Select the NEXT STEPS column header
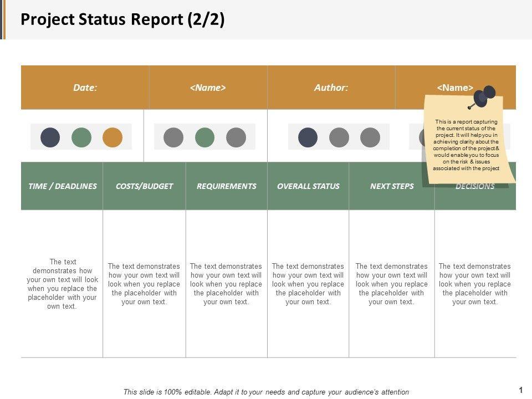The height and width of the screenshot is (399, 532). [392, 186]
